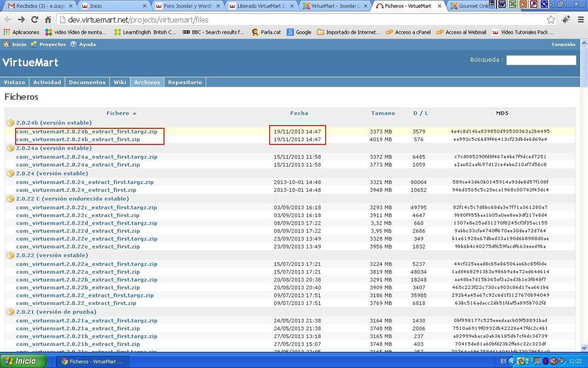Open the Repositorio project tab
This screenshot has height=368, width=588.
point(185,82)
